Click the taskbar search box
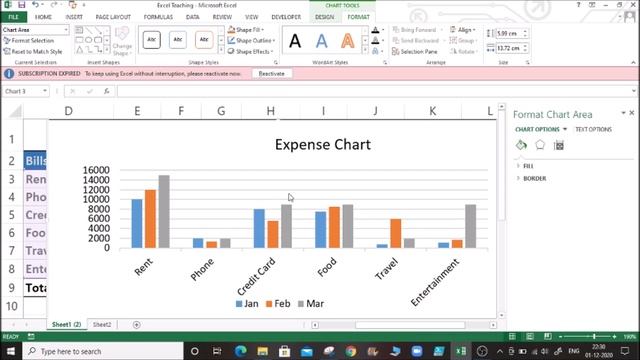This screenshot has height=360, width=640. 103,351
